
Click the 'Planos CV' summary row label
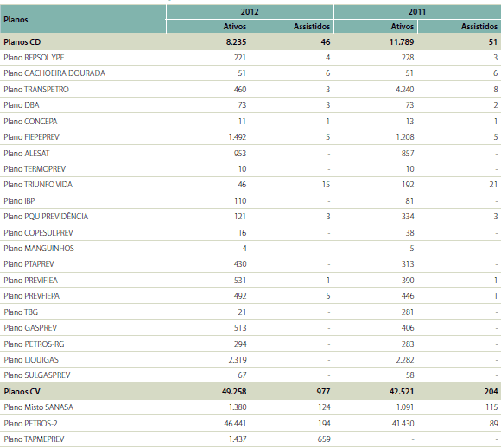click(x=22, y=392)
